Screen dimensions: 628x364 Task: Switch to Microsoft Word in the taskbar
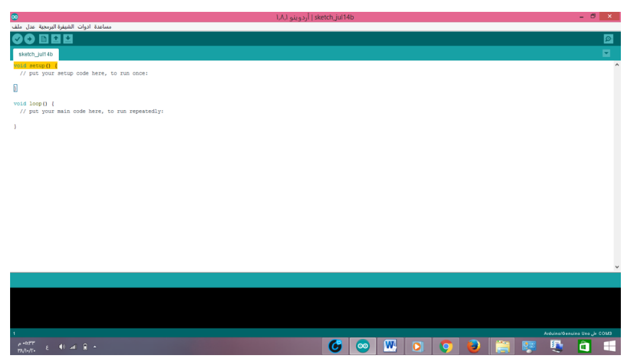tap(390, 346)
